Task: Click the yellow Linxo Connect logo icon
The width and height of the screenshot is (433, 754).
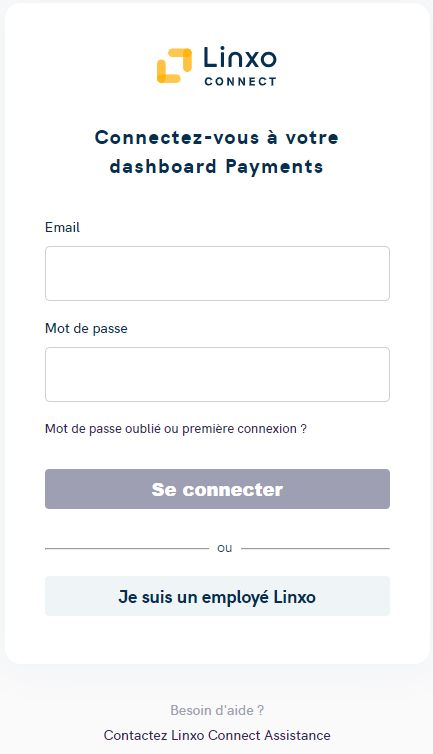Action: point(174,65)
